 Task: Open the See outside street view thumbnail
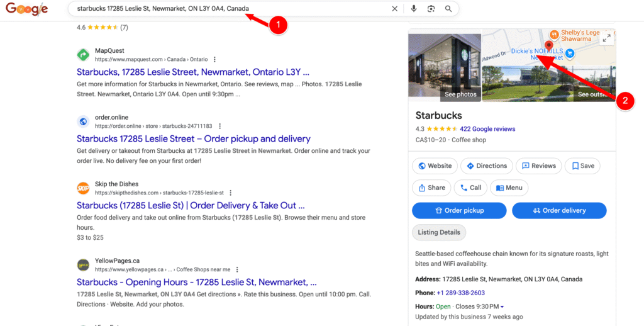(548, 84)
